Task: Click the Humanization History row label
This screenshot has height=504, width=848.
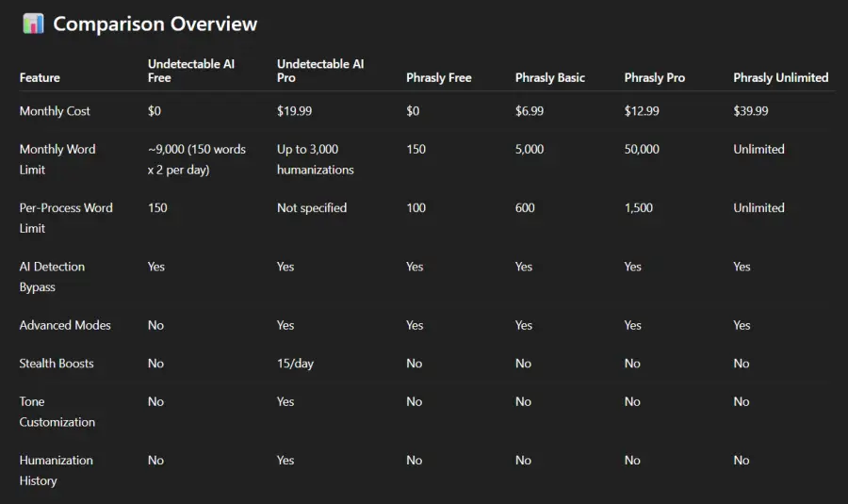Action: (57, 470)
